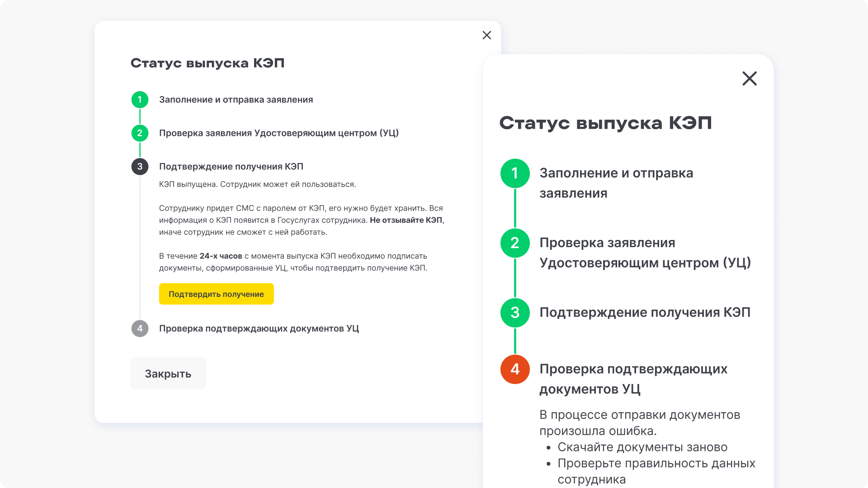This screenshot has height=488, width=868.
Task: Click green step 3 indicator in right dialog
Action: [515, 312]
